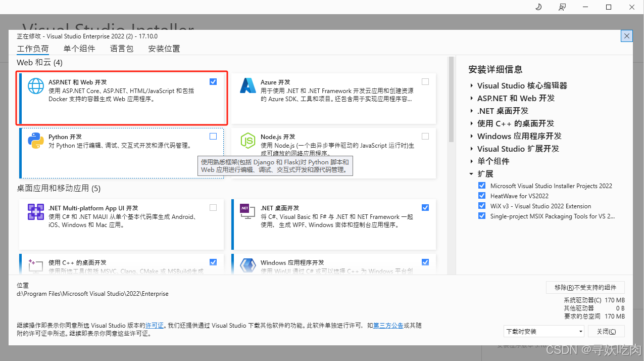
Task: Click the C++ desktop development icon
Action: [36, 266]
